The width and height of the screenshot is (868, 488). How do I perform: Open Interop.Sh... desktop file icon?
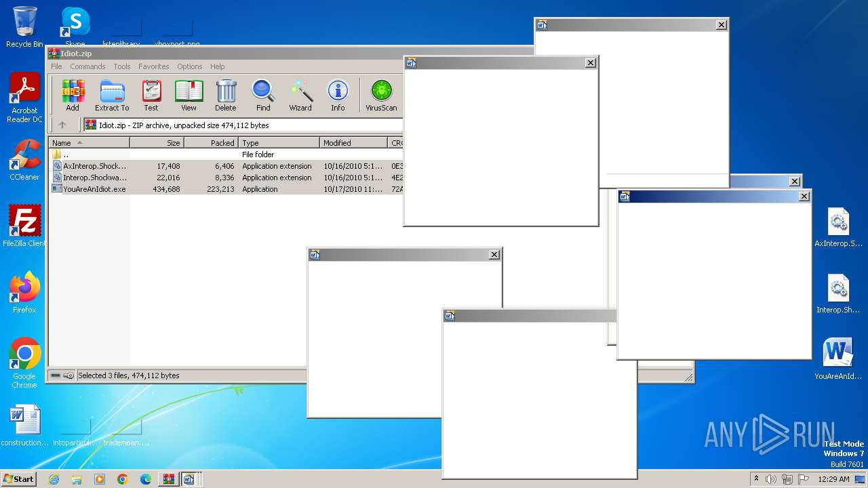click(x=839, y=293)
